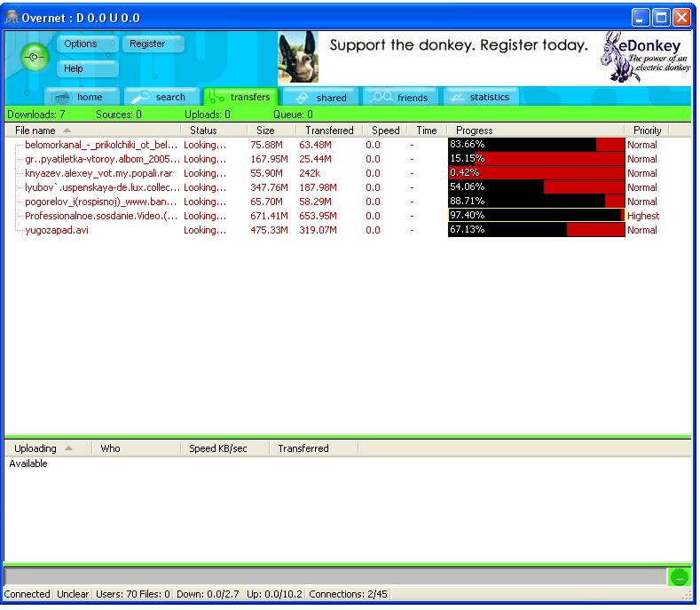The height and width of the screenshot is (610, 700).
Task: Sort downloads by Transferred column header
Action: click(x=329, y=131)
